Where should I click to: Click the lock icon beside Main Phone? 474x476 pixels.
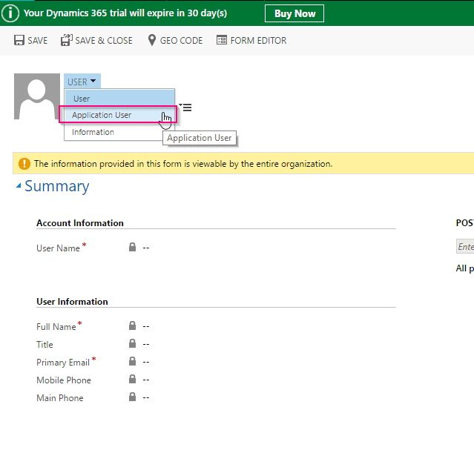pos(132,397)
